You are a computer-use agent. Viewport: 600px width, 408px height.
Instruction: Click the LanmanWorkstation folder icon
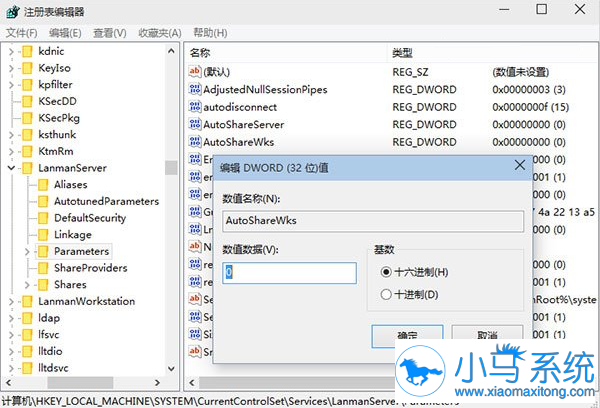(x=27, y=301)
